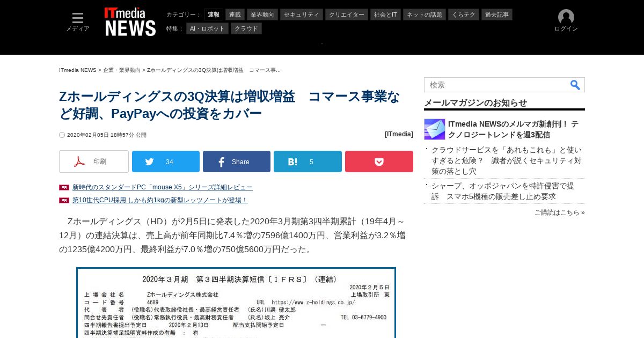Open the クラウドサービス security article link
Viewport: 644px width, 338px height.
[507, 160]
